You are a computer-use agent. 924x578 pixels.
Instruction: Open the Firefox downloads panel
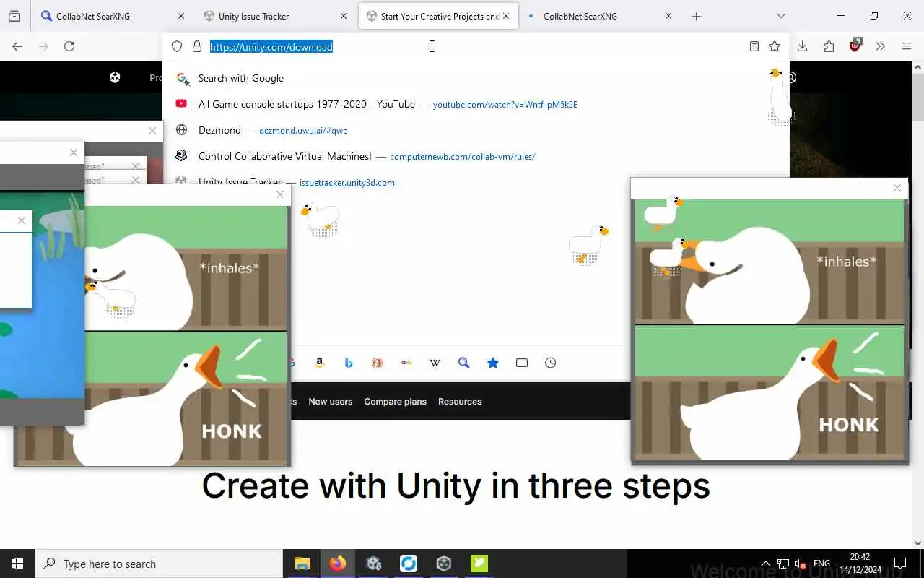coord(802,46)
